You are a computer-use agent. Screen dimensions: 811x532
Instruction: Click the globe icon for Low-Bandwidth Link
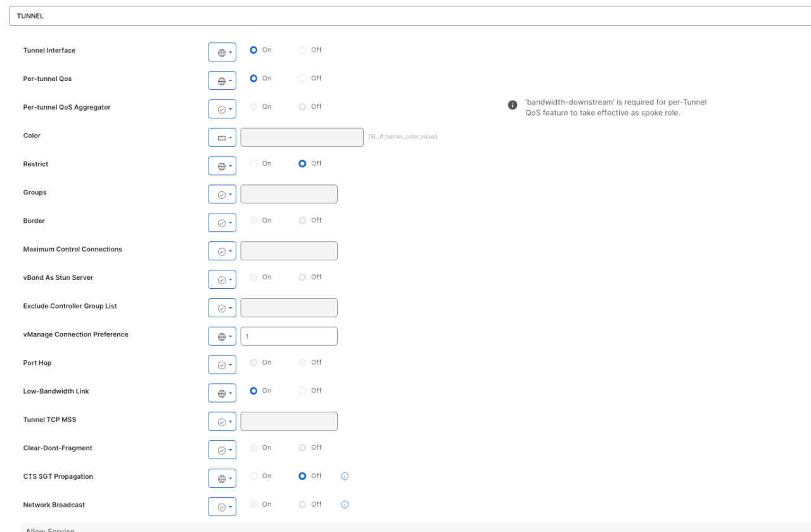tap(221, 393)
